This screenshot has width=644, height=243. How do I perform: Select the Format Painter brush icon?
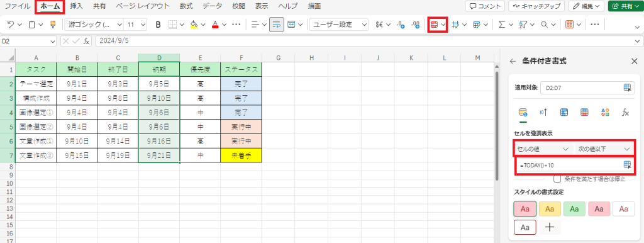pos(53,25)
